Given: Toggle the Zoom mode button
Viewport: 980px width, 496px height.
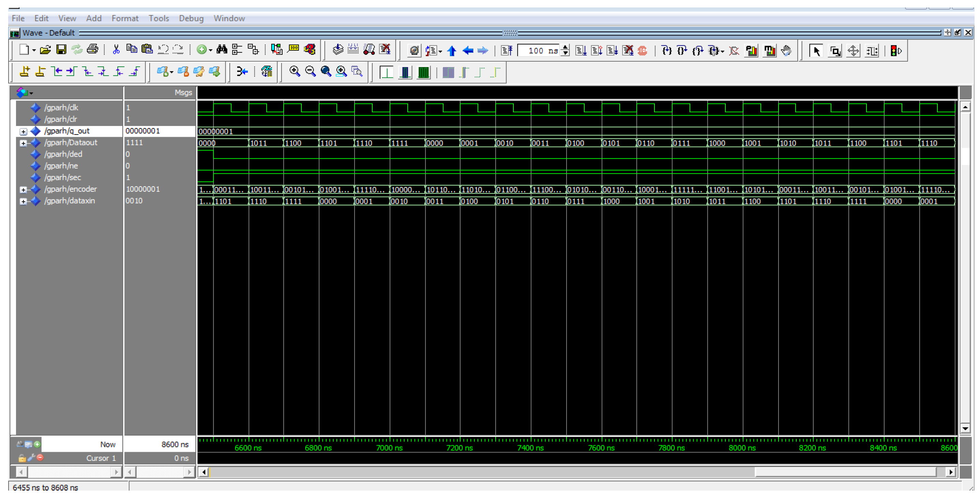Looking at the screenshot, I should [835, 50].
